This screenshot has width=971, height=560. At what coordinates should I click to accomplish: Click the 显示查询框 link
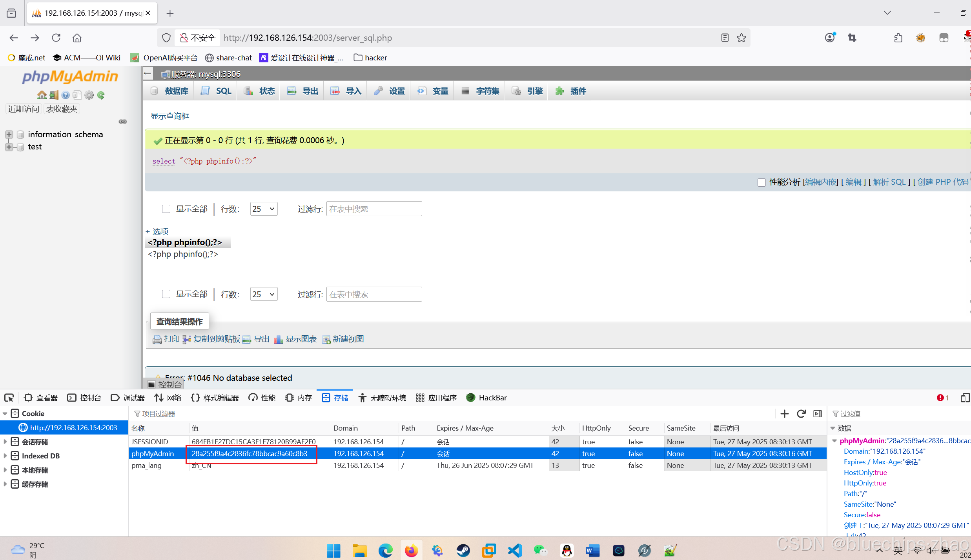point(170,116)
